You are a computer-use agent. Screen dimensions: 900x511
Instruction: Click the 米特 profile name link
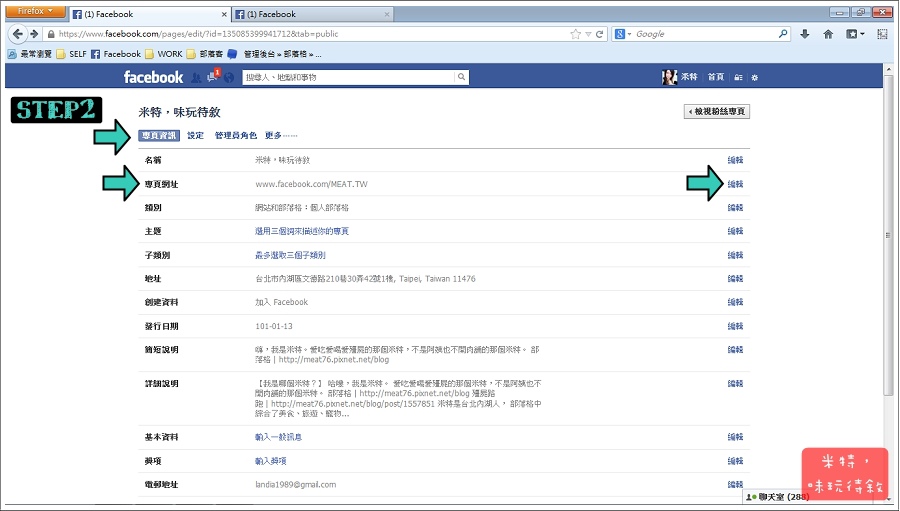[x=689, y=77]
